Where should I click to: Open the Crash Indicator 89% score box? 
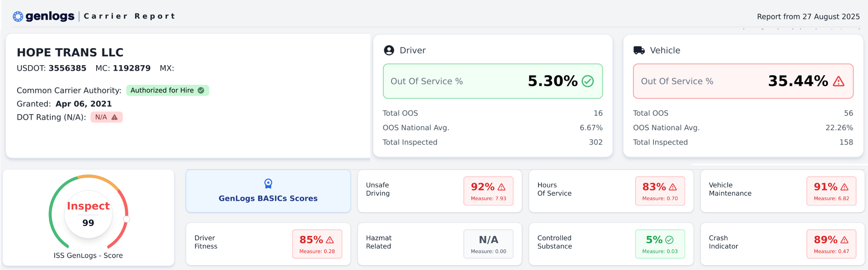coord(831,244)
